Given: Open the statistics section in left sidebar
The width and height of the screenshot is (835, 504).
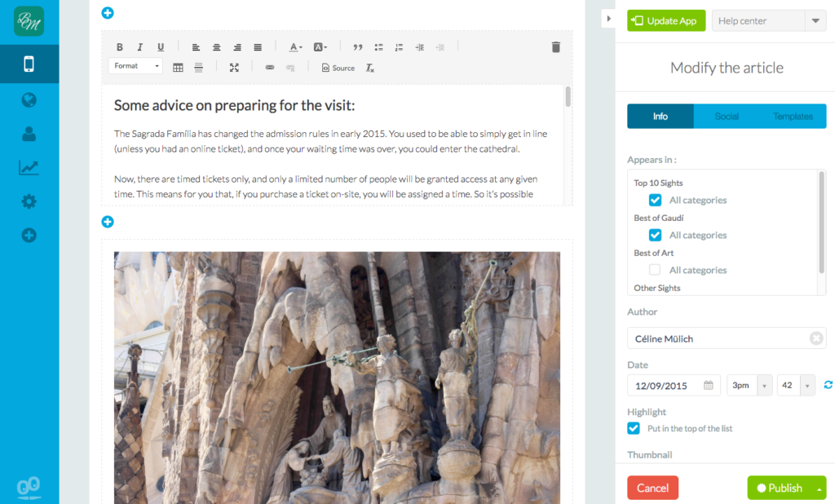Looking at the screenshot, I should tap(29, 167).
